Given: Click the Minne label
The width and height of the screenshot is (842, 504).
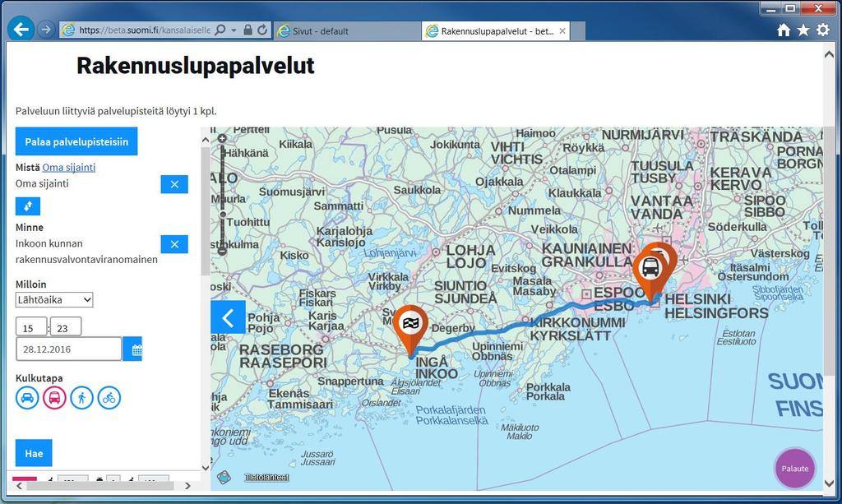Looking at the screenshot, I should (x=30, y=227).
